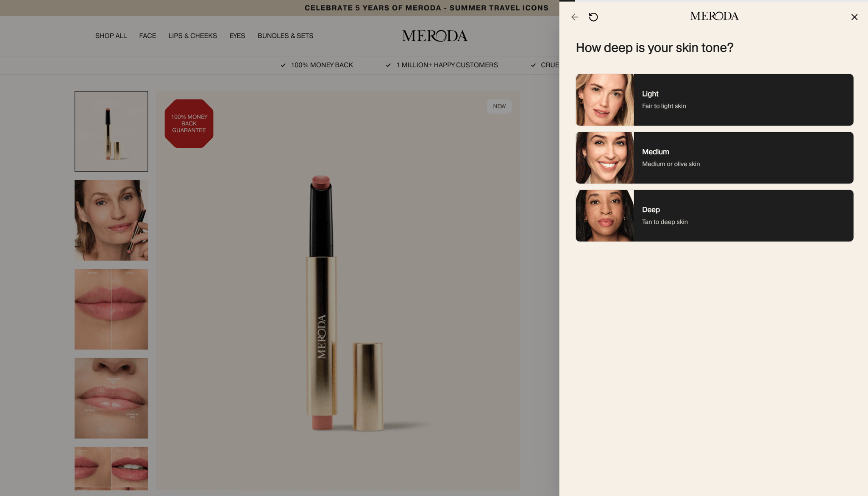The width and height of the screenshot is (868, 496).
Task: Open the SHOP ALL menu
Action: [x=111, y=36]
